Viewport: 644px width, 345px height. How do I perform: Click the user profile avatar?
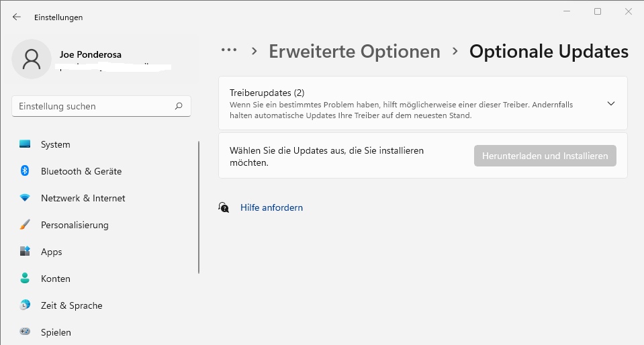click(32, 59)
